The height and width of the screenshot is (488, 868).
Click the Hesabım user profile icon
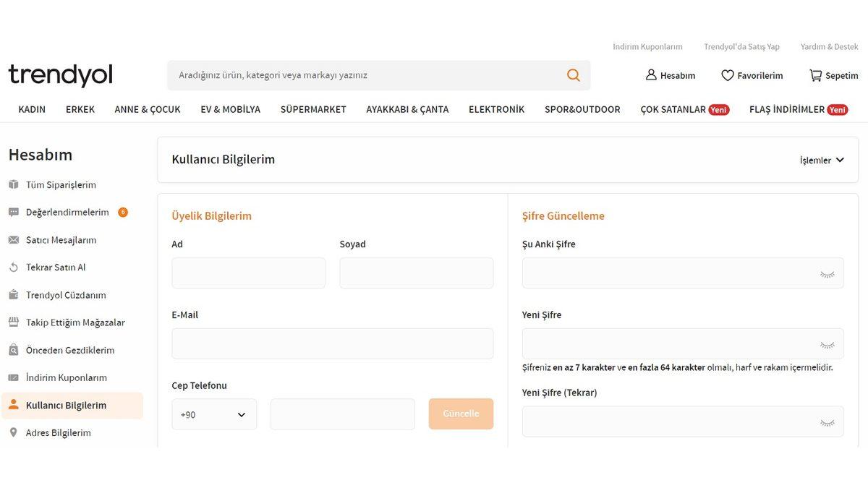point(651,75)
